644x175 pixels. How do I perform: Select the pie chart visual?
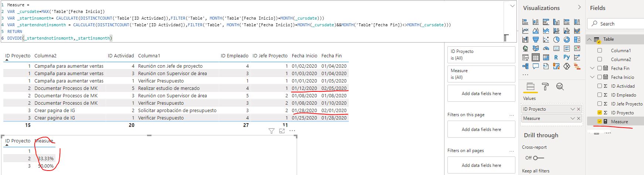pos(556,40)
